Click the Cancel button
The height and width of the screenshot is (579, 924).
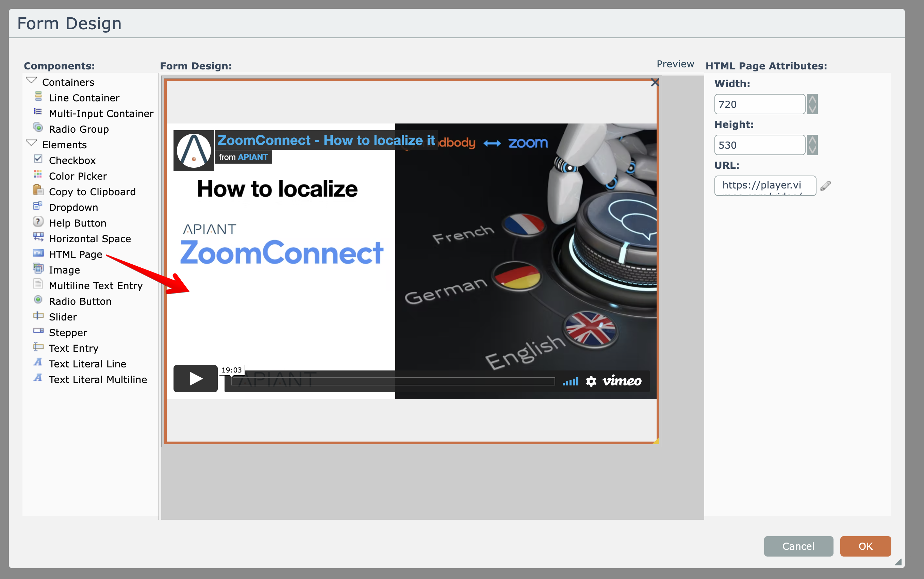[798, 546]
